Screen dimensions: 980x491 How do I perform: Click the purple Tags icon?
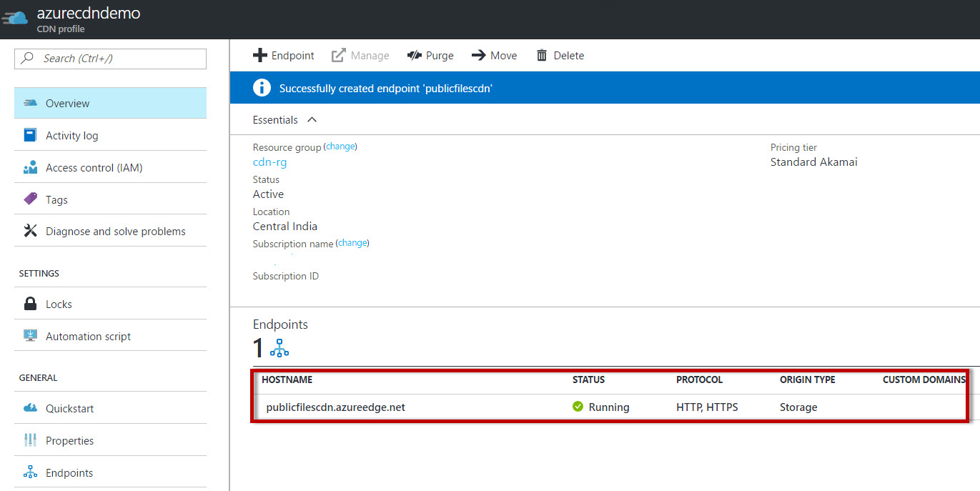point(30,199)
